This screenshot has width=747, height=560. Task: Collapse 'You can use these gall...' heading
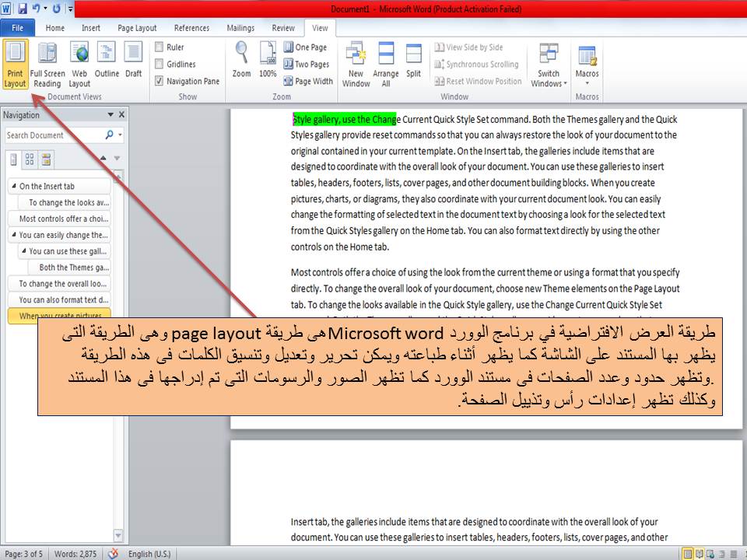click(x=24, y=250)
